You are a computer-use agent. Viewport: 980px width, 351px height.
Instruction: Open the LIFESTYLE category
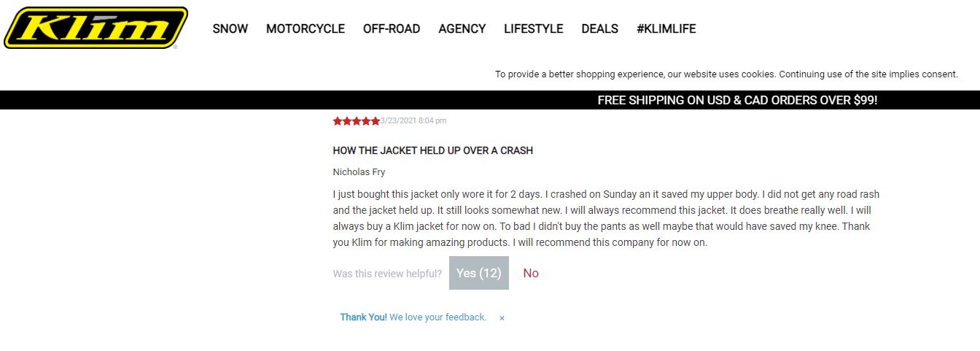[x=534, y=29]
